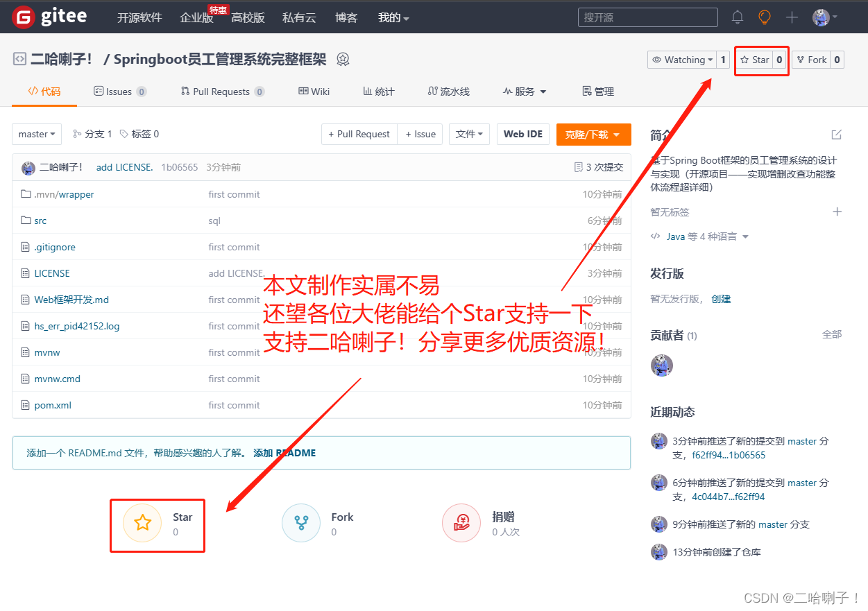This screenshot has width=868, height=611.
Task: Click the 分支 1 branches link
Action: coord(92,134)
